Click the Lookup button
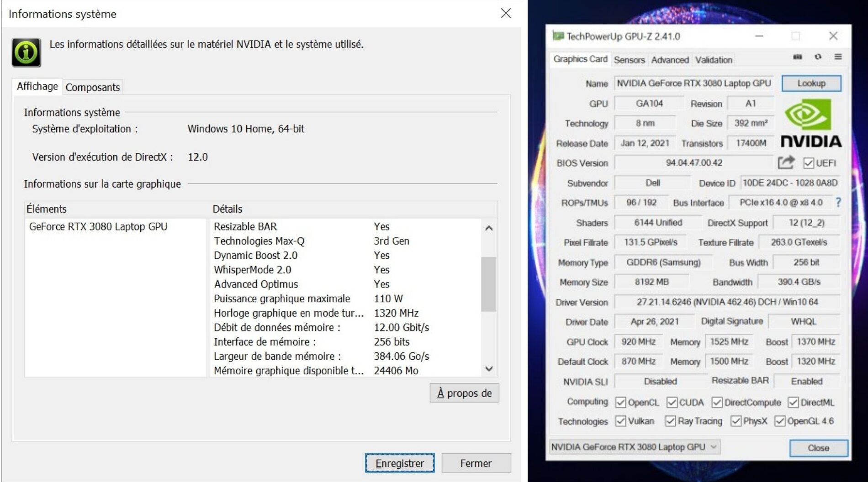Image resolution: width=868 pixels, height=482 pixels. [811, 84]
